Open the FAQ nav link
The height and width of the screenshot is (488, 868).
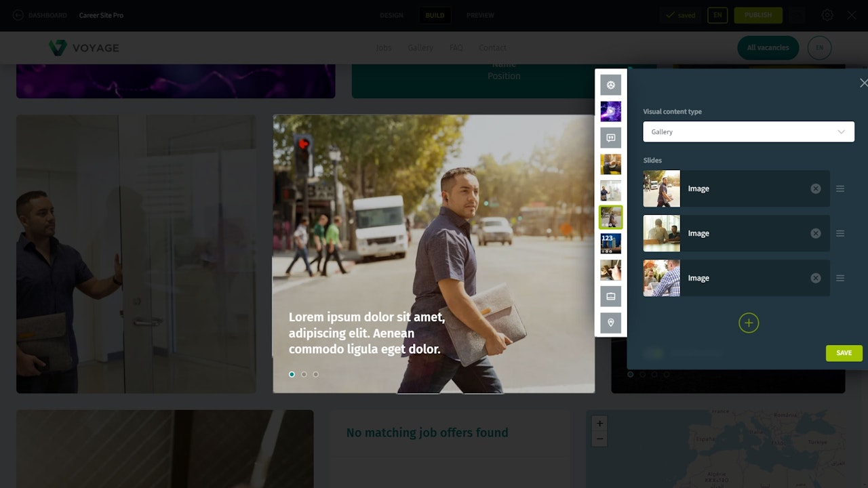tap(456, 47)
